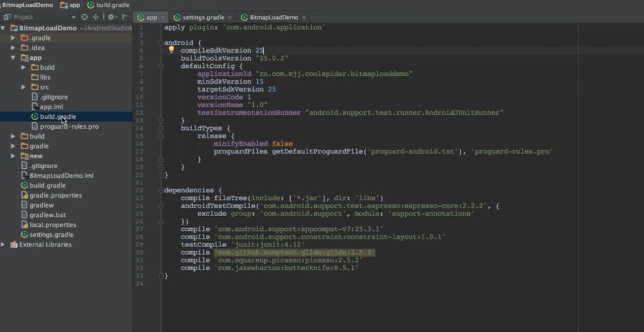Click the app breadcrumb in navigation bar

click(70, 5)
